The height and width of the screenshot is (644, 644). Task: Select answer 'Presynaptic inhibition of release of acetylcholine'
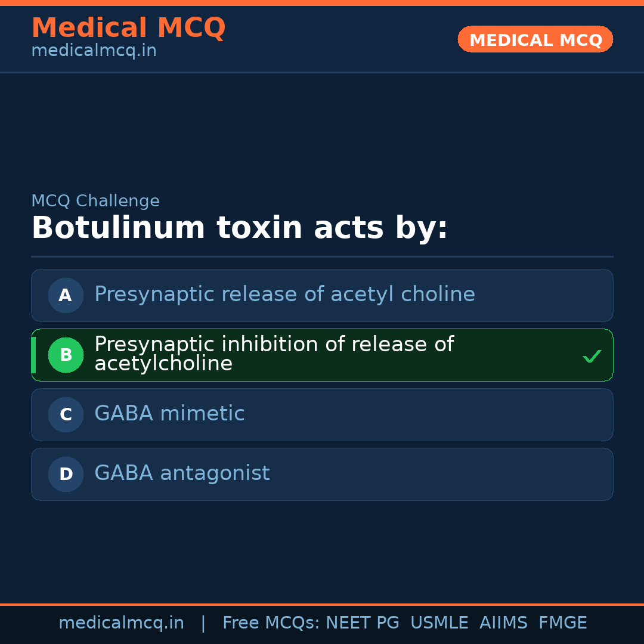click(x=274, y=354)
